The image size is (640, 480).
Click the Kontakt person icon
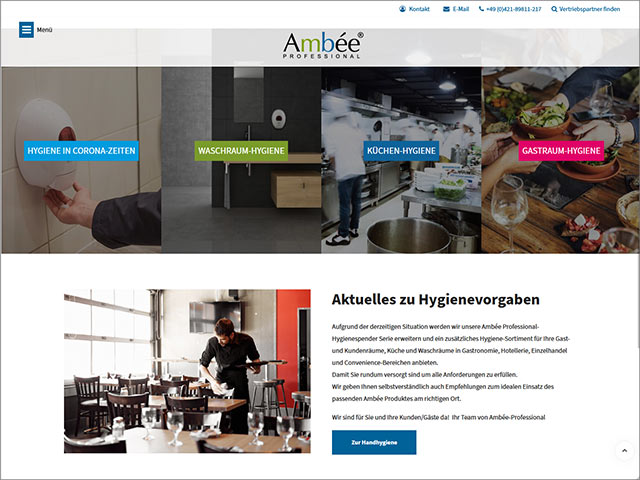(402, 9)
